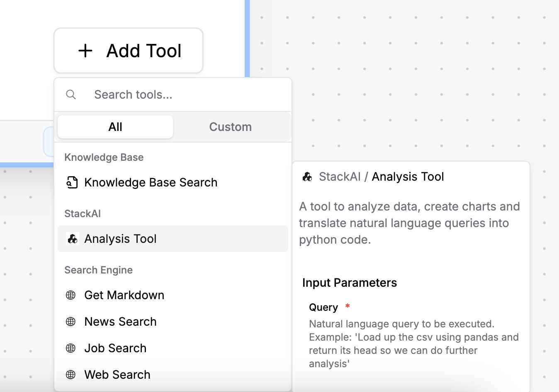Click the plus icon in Add Tool

tap(85, 51)
